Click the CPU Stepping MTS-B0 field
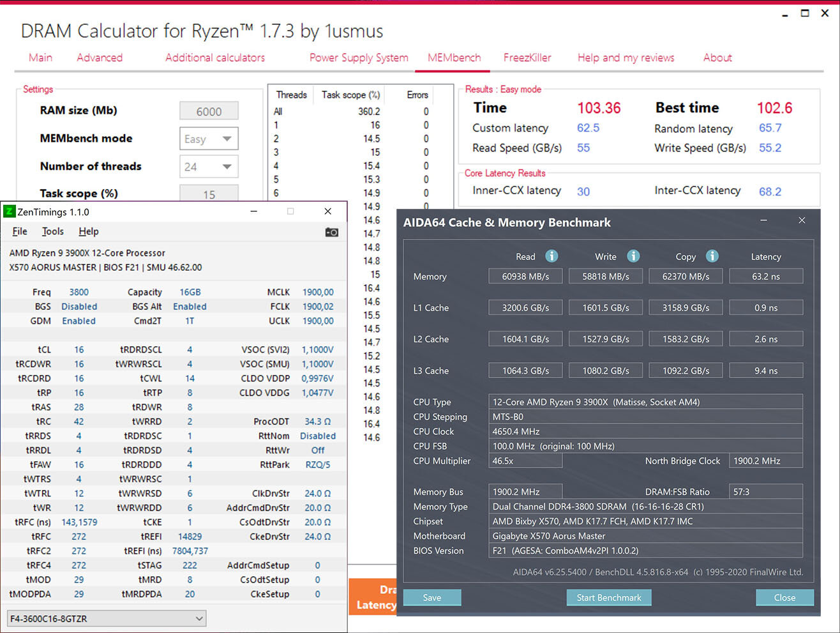The height and width of the screenshot is (633, 840). 645,416
